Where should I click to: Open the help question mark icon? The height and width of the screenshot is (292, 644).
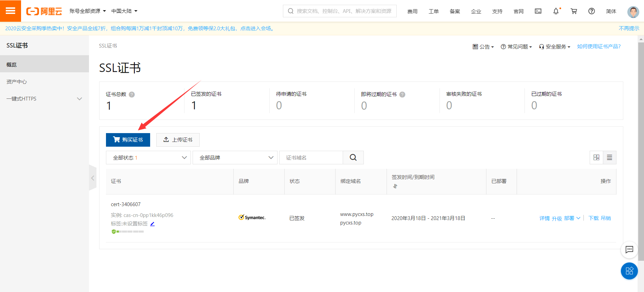click(x=592, y=11)
